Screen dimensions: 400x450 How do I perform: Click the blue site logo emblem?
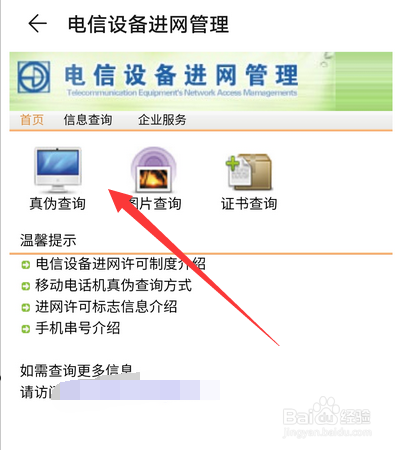click(34, 77)
